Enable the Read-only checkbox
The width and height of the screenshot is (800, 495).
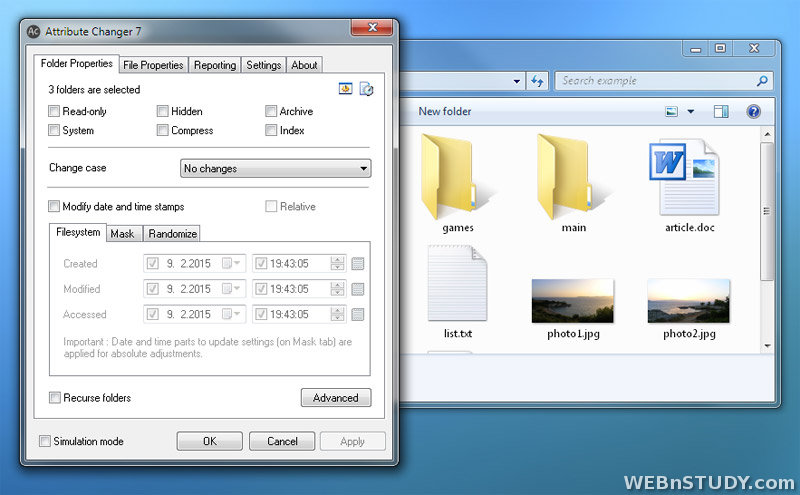pyautogui.click(x=54, y=111)
